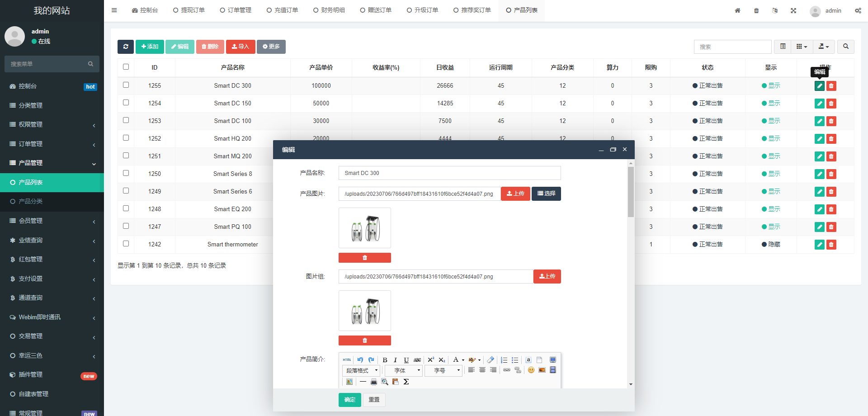Image resolution: width=868 pixels, height=416 pixels.
Task: Insert an emoticon with the smiley icon
Action: point(531,370)
